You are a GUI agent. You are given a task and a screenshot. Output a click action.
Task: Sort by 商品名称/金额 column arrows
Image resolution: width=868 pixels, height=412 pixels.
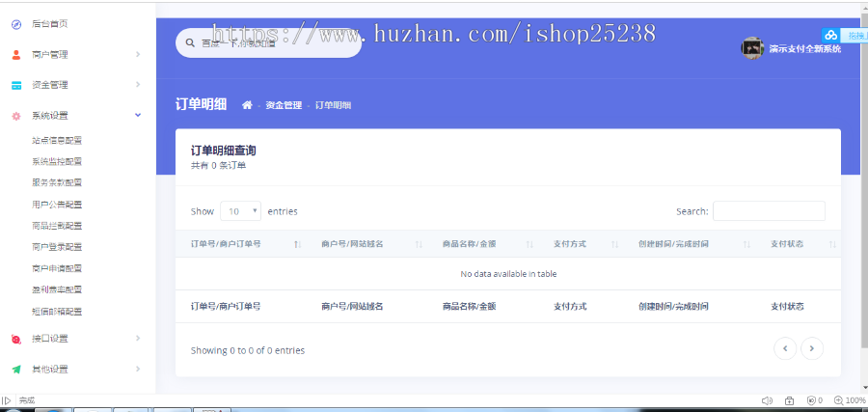(529, 244)
